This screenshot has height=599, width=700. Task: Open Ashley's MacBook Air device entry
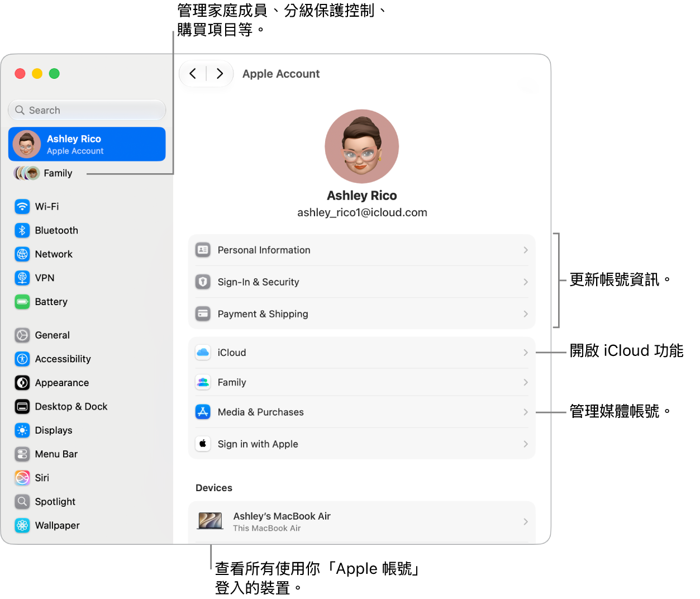(x=362, y=521)
